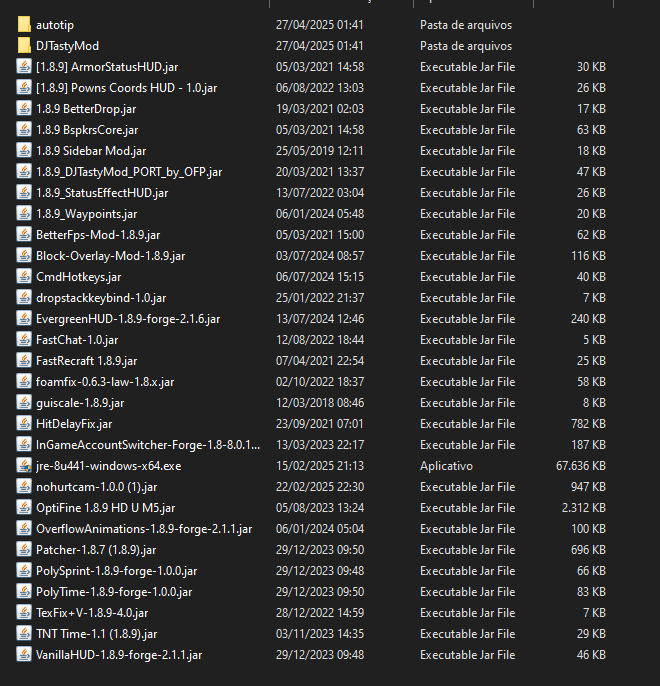660x686 pixels.
Task: Click the size "5 KB"
Action: point(594,340)
